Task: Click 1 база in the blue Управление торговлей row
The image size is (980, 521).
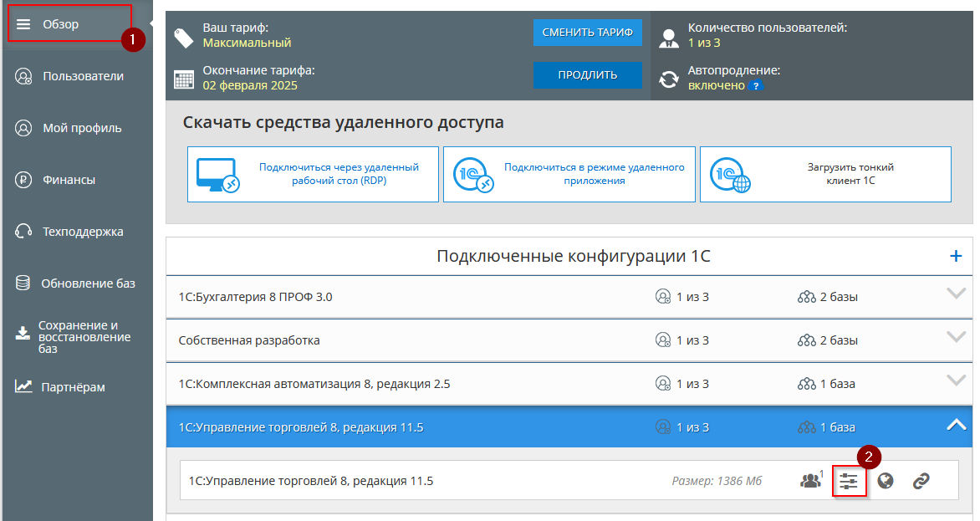Action: click(x=838, y=427)
